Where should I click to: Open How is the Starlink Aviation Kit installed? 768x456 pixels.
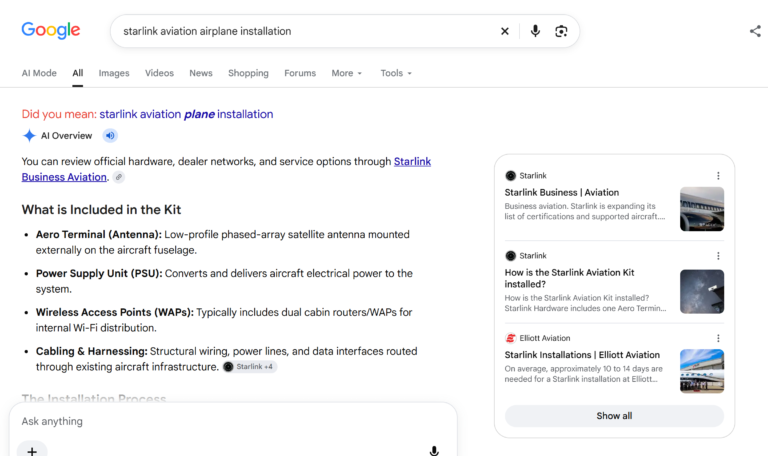tap(570, 278)
